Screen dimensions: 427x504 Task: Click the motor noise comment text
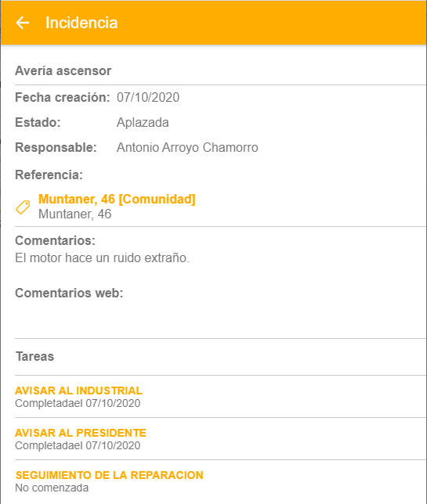(102, 257)
